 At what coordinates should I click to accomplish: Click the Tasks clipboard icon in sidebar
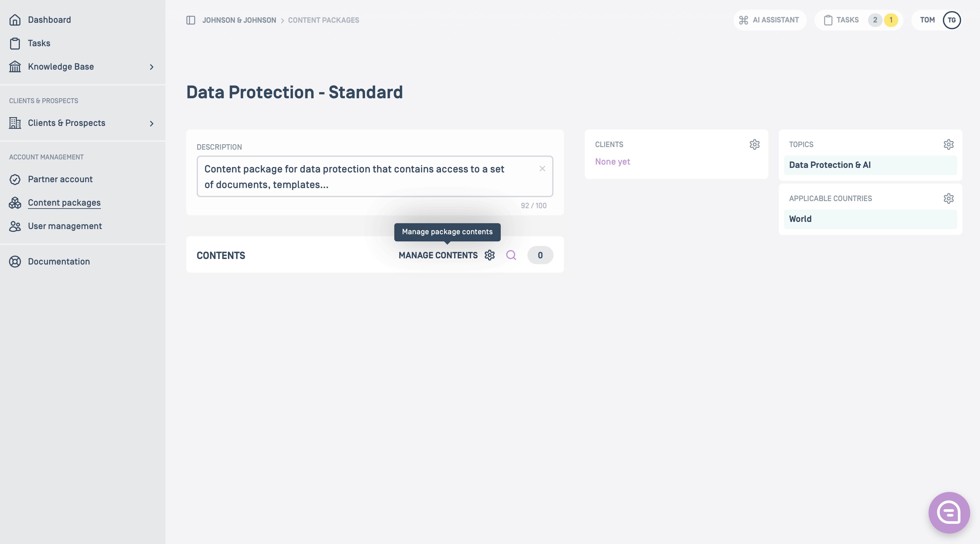15,43
